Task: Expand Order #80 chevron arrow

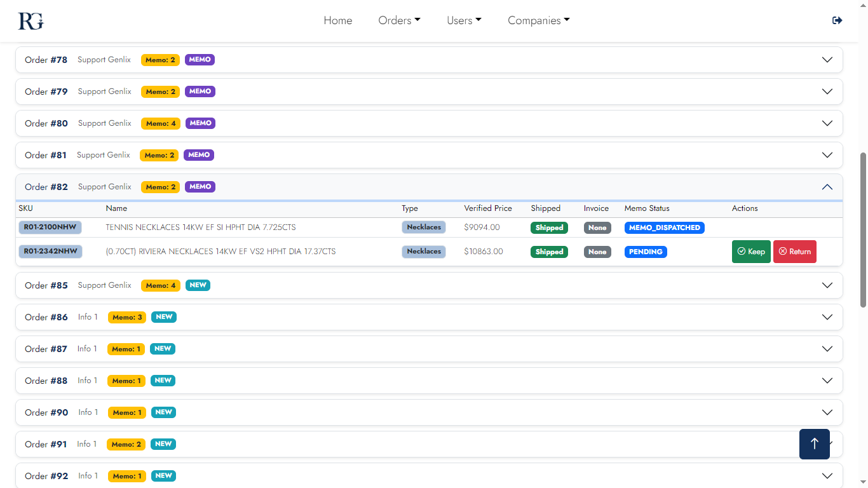Action: click(x=827, y=123)
